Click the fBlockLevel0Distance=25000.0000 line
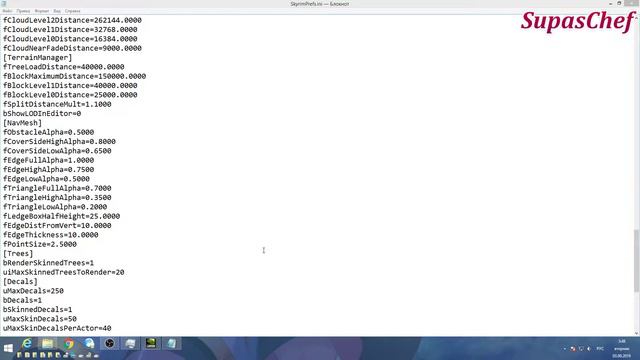The width and height of the screenshot is (640, 360). point(70,95)
